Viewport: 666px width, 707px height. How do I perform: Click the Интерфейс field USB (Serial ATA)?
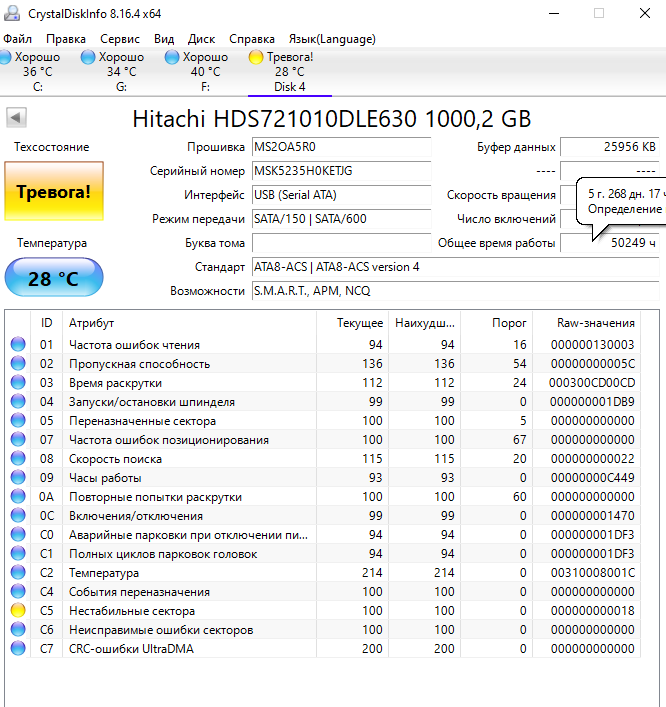pyautogui.click(x=341, y=195)
